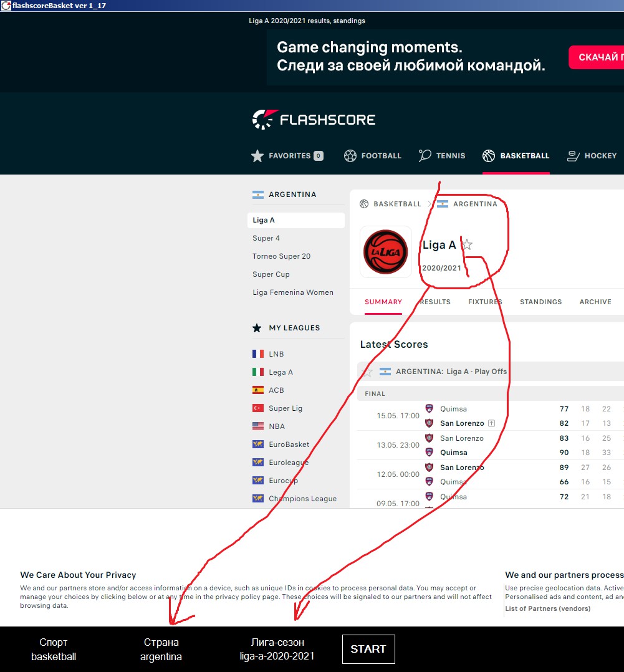
Task: Switch to the Archive tab
Action: pos(595,302)
